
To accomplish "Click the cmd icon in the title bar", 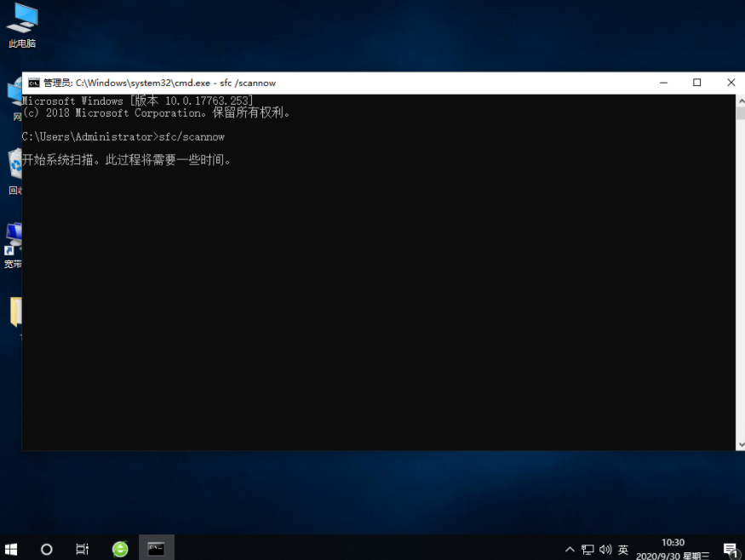I will point(33,83).
